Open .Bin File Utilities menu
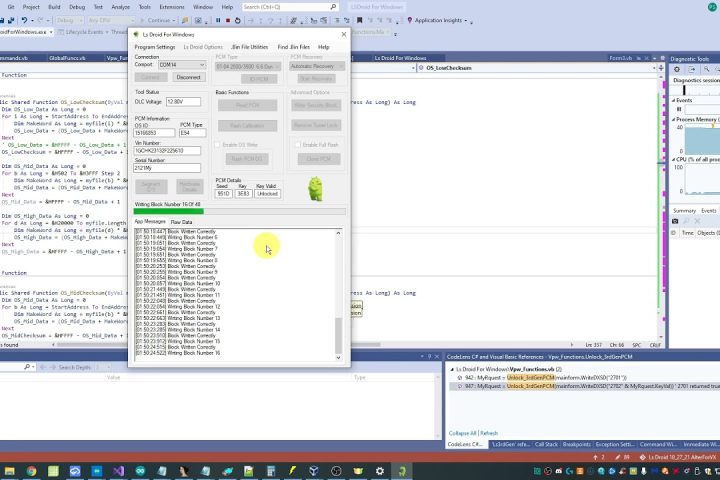Screen dimensions: 720x480 [x=249, y=47]
